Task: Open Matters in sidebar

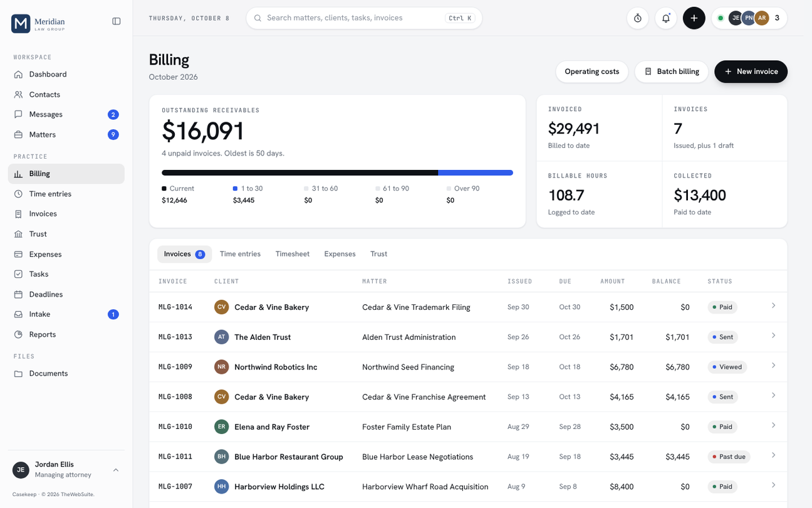Action: [66, 134]
